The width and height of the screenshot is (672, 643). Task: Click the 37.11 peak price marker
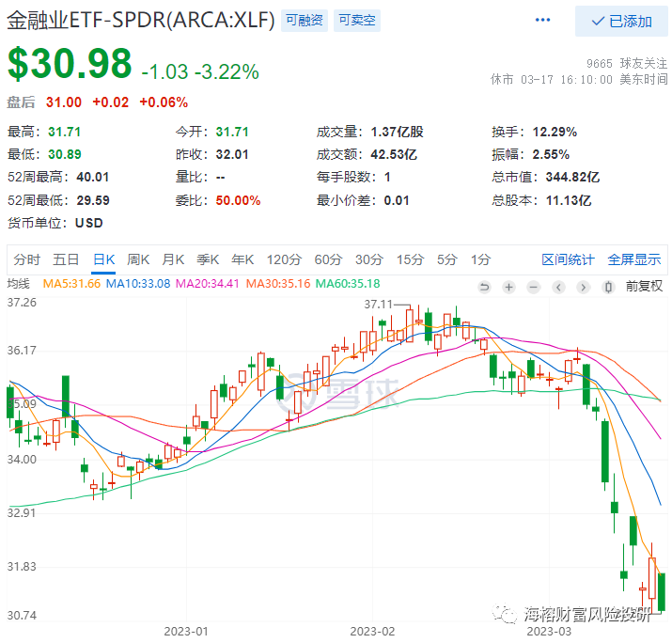click(378, 305)
